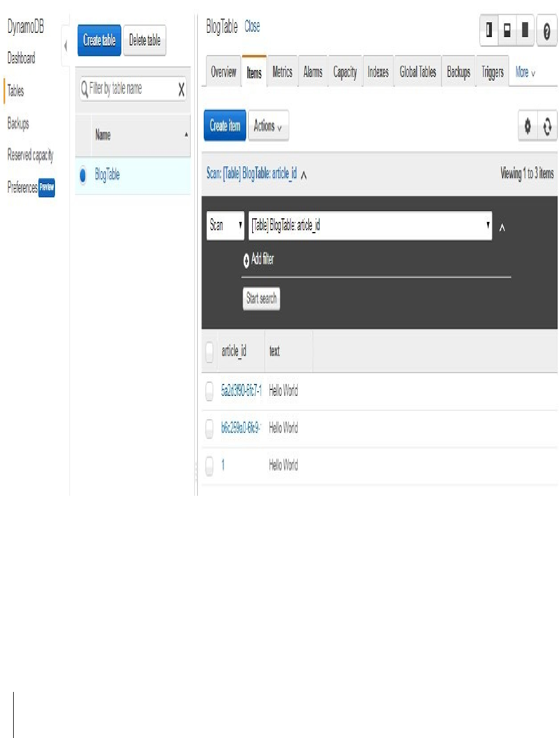This screenshot has height=738, width=560.
Task: Refresh the items list
Action: pyautogui.click(x=547, y=126)
